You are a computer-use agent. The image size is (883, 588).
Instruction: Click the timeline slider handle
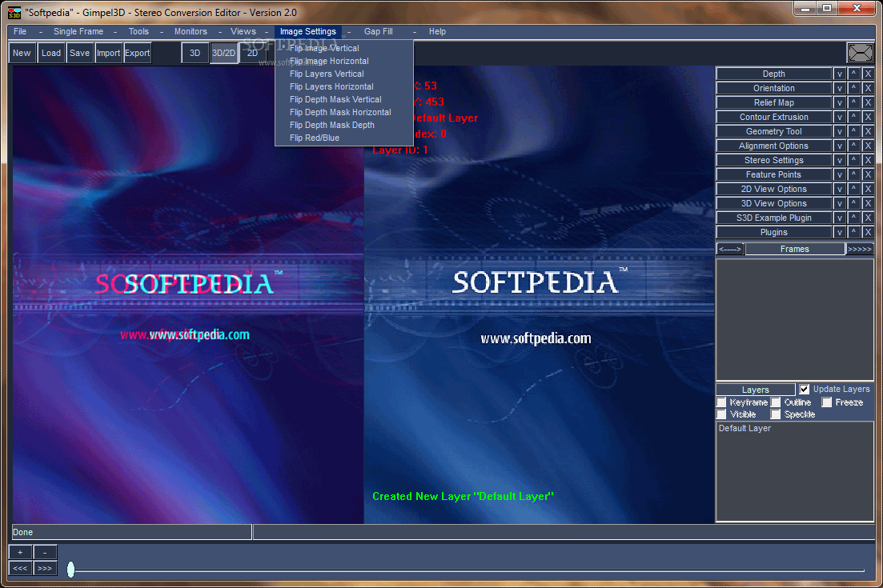71,570
